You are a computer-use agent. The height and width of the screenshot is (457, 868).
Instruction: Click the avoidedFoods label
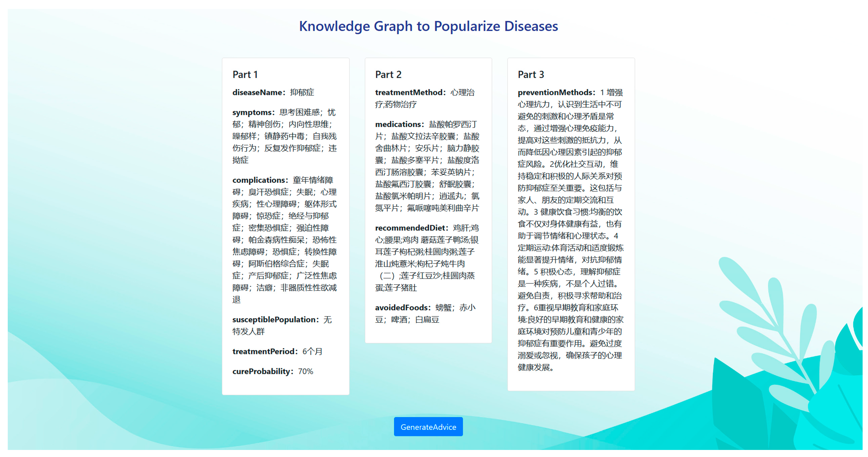(x=402, y=307)
